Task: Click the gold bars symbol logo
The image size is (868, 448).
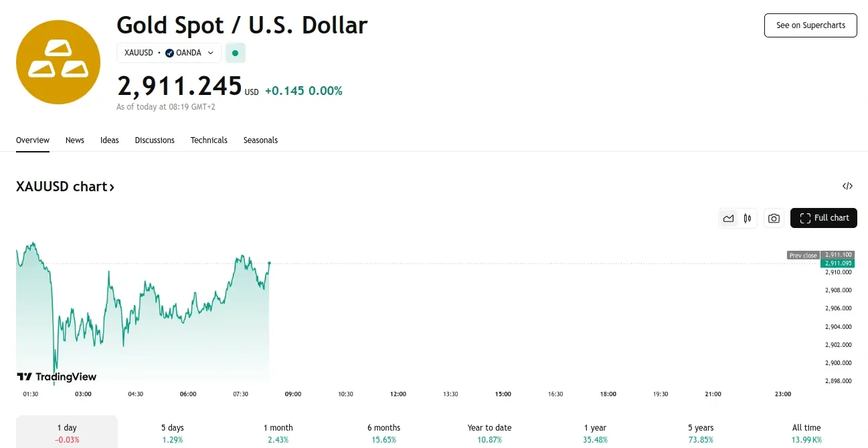Action: click(x=58, y=62)
